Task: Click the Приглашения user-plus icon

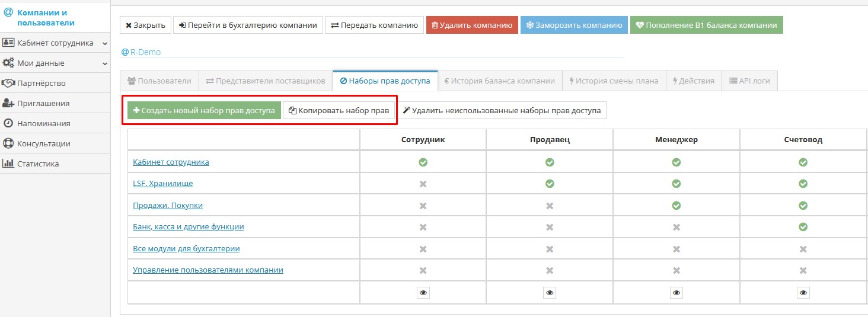Action: click(8, 103)
